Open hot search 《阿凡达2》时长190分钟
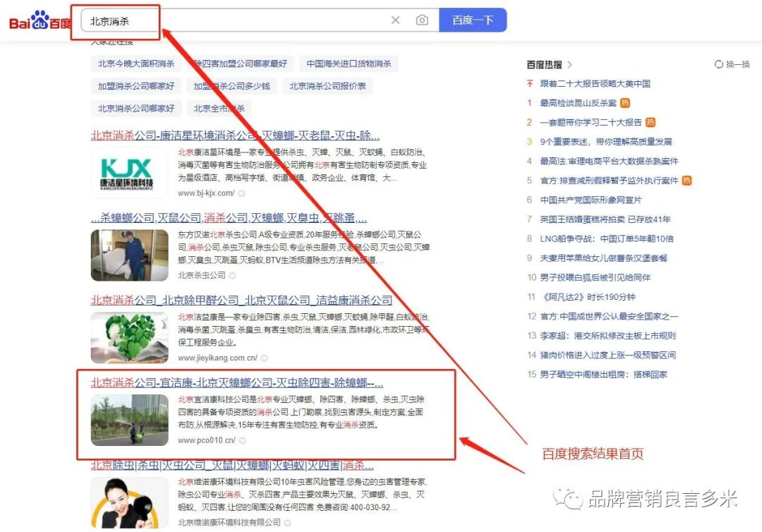This screenshot has height=532, width=762. click(588, 297)
